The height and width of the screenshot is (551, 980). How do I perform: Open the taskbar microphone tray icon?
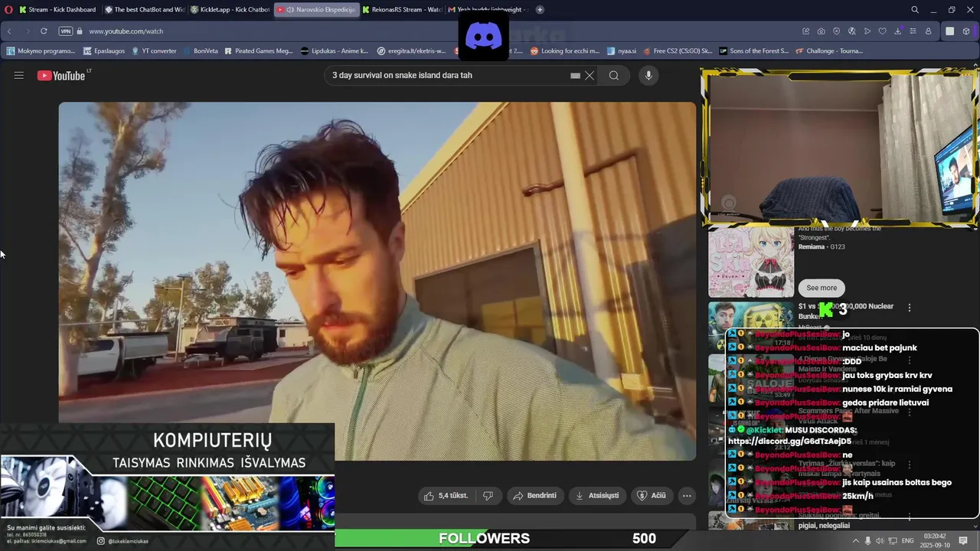click(867, 541)
